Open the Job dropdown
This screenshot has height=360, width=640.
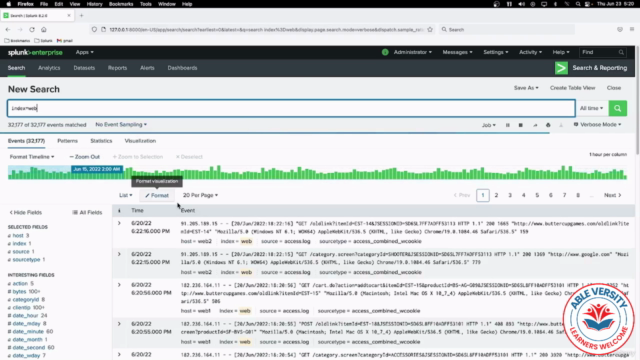click(489, 125)
